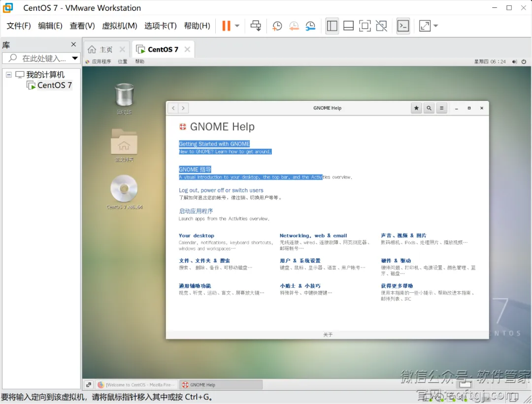This screenshot has height=404, width=532.
Task: Click the GNOME Help bookmark star
Action: 416,108
